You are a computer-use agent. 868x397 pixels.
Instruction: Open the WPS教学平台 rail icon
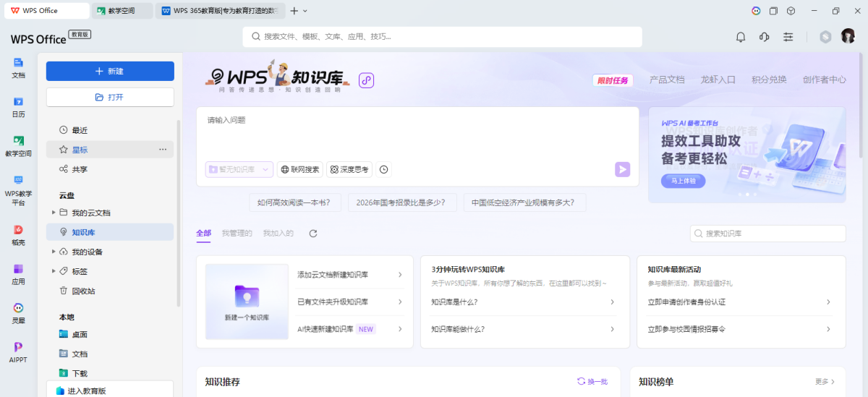(18, 189)
